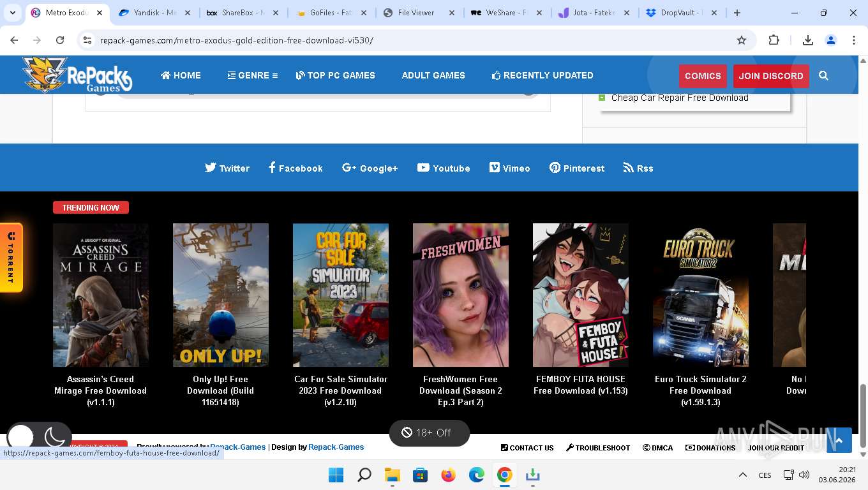Go to HOME in the nav bar
The image size is (868, 490).
coord(181,75)
